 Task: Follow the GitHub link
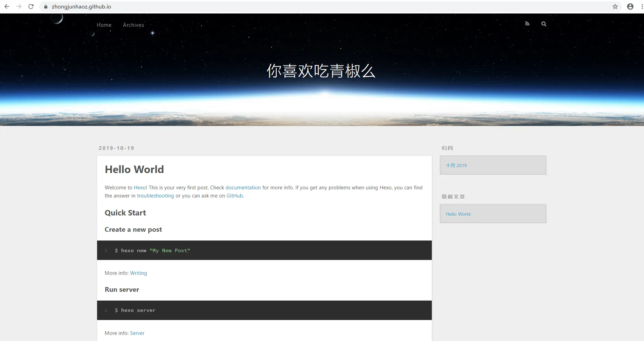click(x=235, y=195)
